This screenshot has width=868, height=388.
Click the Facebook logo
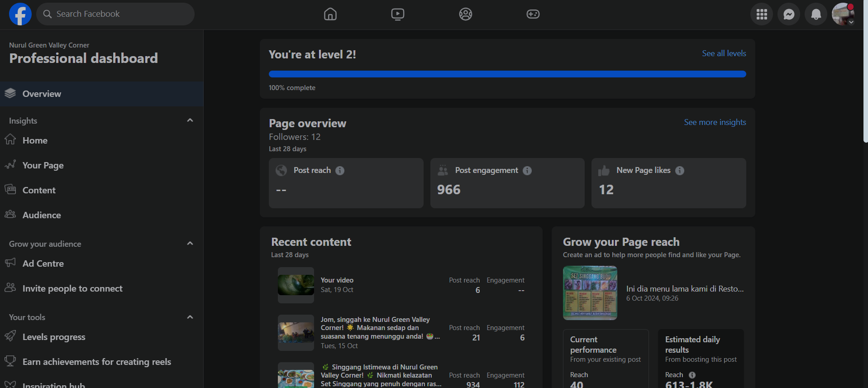pyautogui.click(x=20, y=14)
